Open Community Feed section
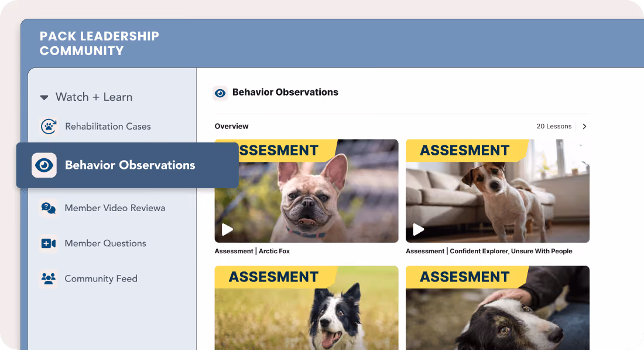 [x=101, y=279]
